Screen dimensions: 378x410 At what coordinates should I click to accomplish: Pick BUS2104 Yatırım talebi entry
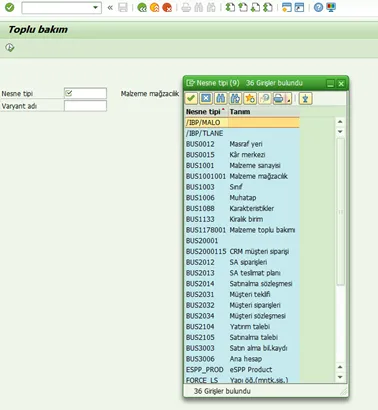tap(242, 327)
